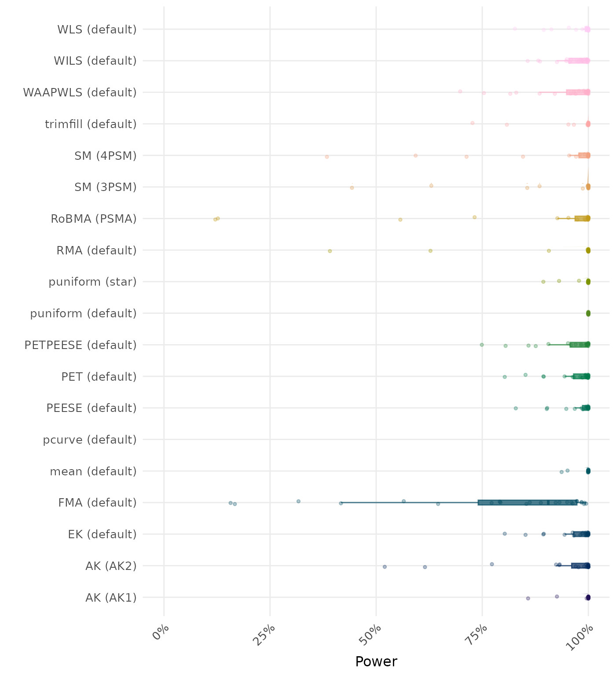Select the "RoBMA (PSMA)" label
The width and height of the screenshot is (616, 676).
(x=94, y=219)
